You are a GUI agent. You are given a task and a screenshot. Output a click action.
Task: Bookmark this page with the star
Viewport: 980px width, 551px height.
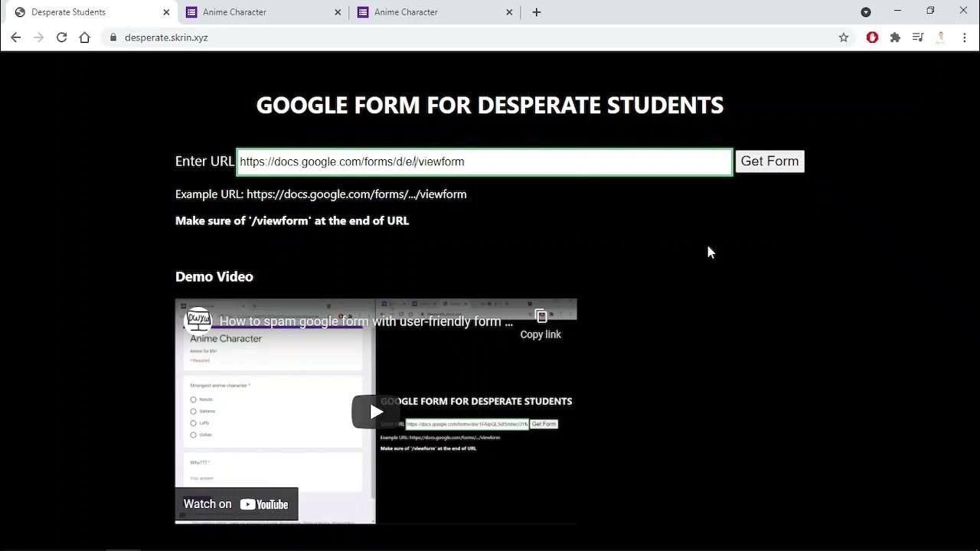click(x=844, y=37)
